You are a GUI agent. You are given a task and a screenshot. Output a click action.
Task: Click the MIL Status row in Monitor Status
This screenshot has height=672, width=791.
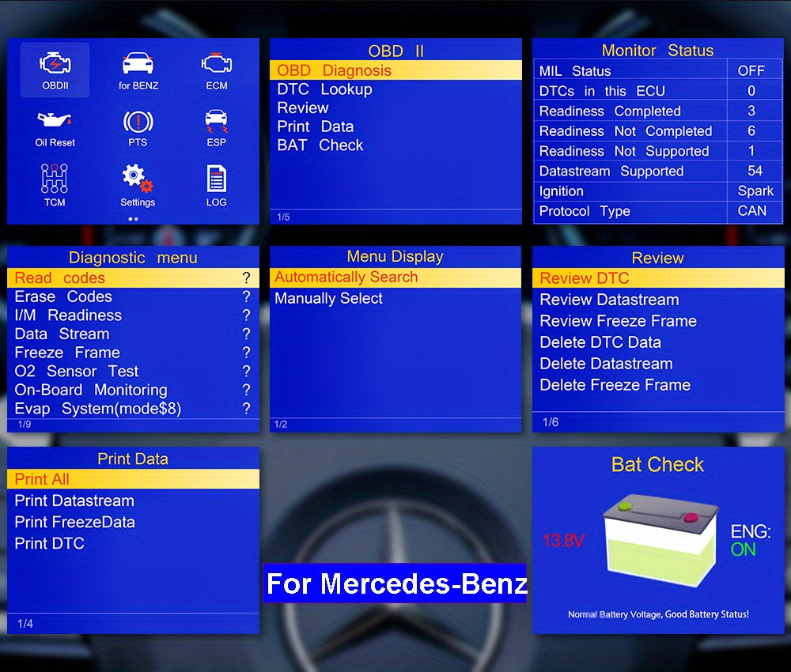[x=658, y=70]
